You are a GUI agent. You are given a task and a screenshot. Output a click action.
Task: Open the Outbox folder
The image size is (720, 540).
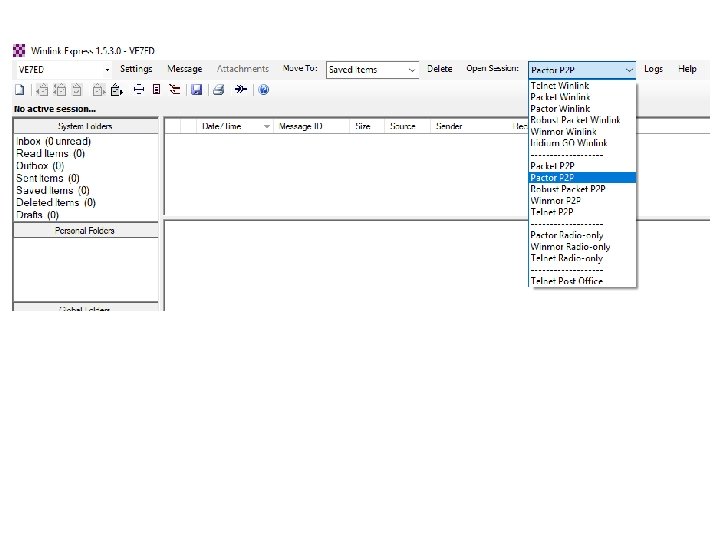(40, 166)
